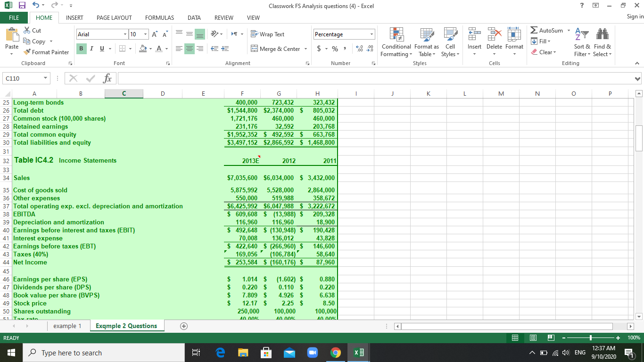Switch to Page Break Preview icon

[550, 338]
